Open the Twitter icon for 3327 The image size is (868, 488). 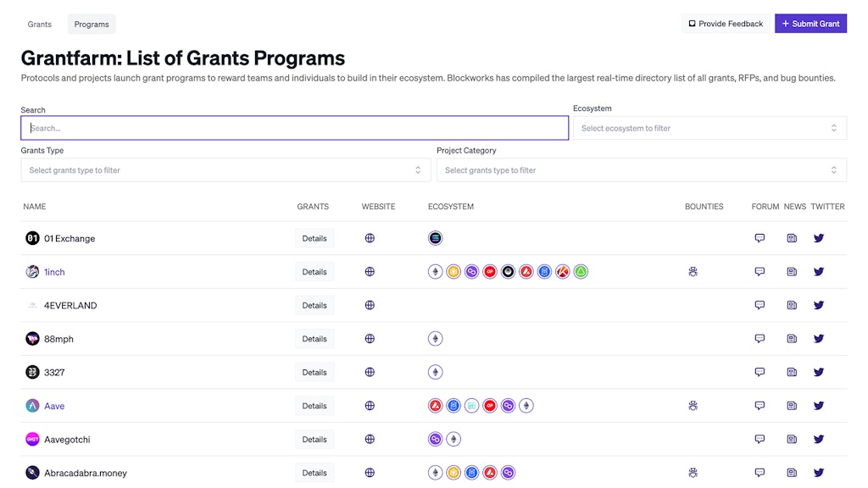point(819,372)
